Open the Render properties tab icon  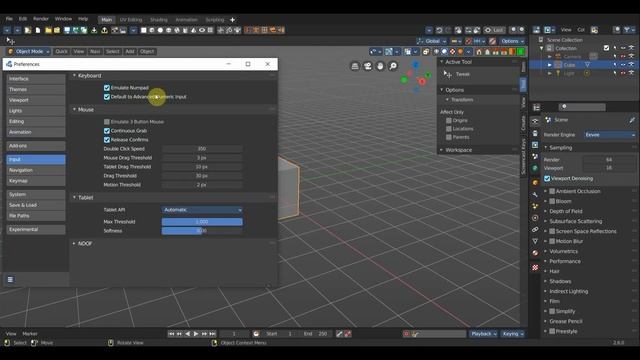click(x=535, y=122)
